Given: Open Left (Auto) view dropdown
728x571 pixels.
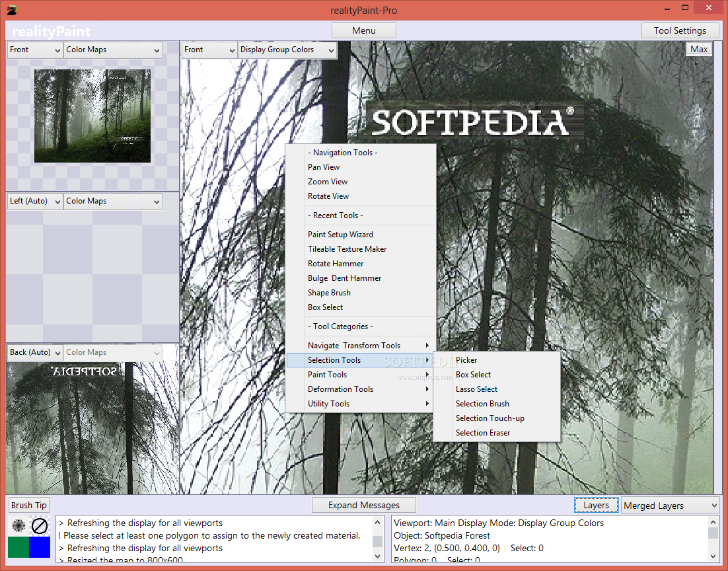Looking at the screenshot, I should click(35, 201).
